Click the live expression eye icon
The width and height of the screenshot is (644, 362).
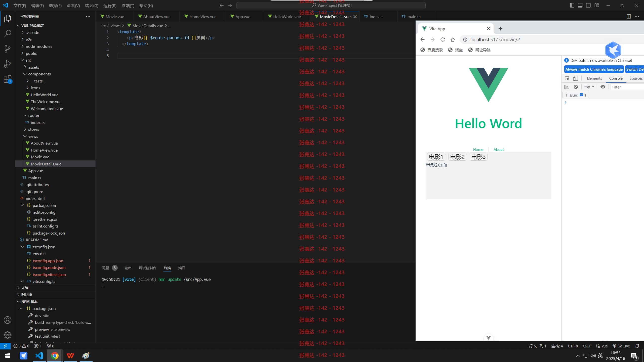603,87
